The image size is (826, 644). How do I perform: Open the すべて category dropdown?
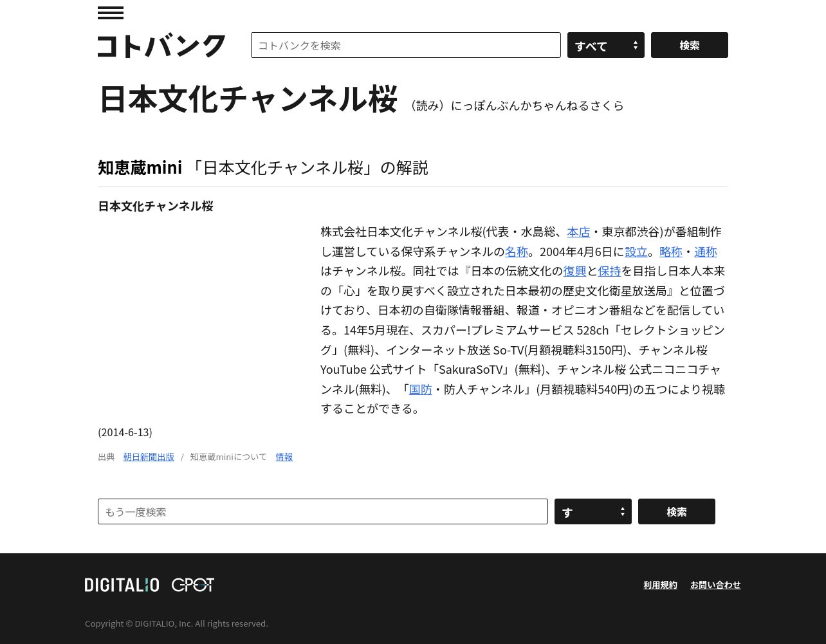pos(606,45)
